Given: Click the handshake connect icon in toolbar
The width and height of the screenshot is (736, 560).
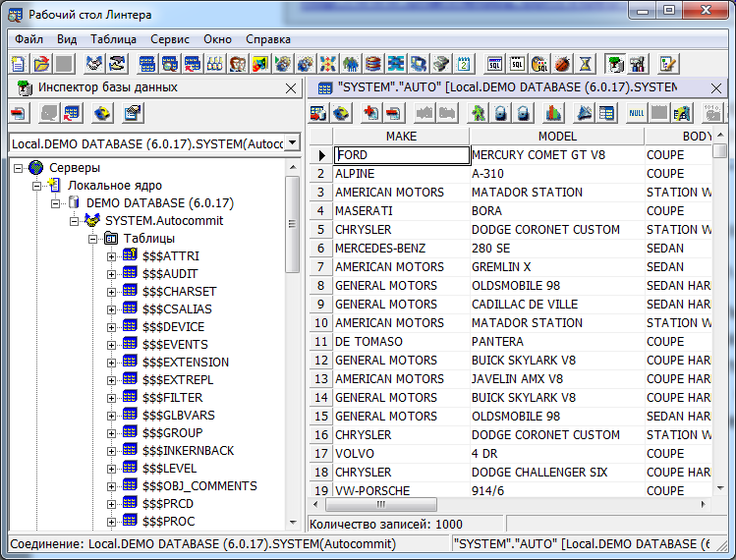Looking at the screenshot, I should 93,64.
